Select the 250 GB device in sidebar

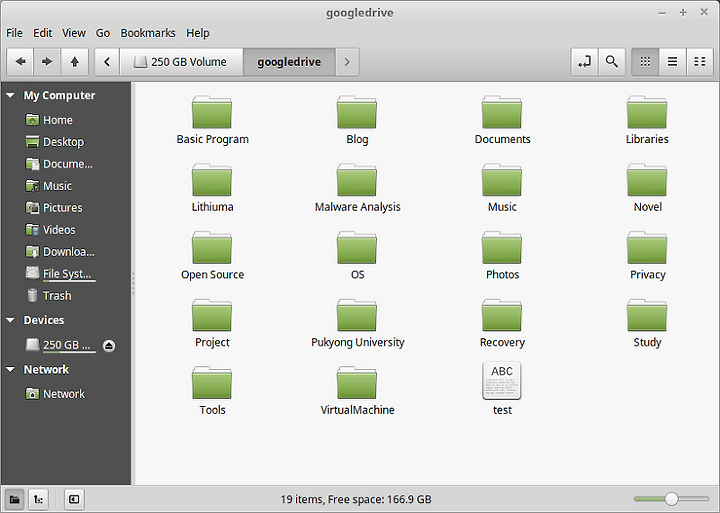click(x=60, y=345)
